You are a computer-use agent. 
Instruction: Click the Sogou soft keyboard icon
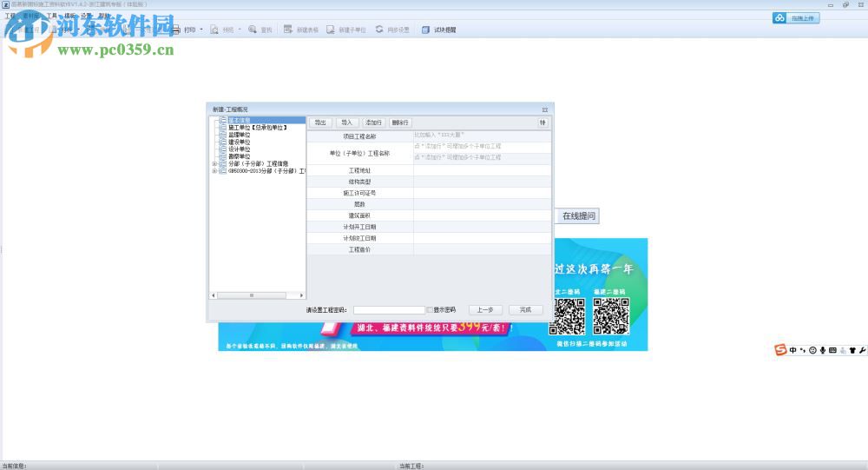(x=832, y=350)
